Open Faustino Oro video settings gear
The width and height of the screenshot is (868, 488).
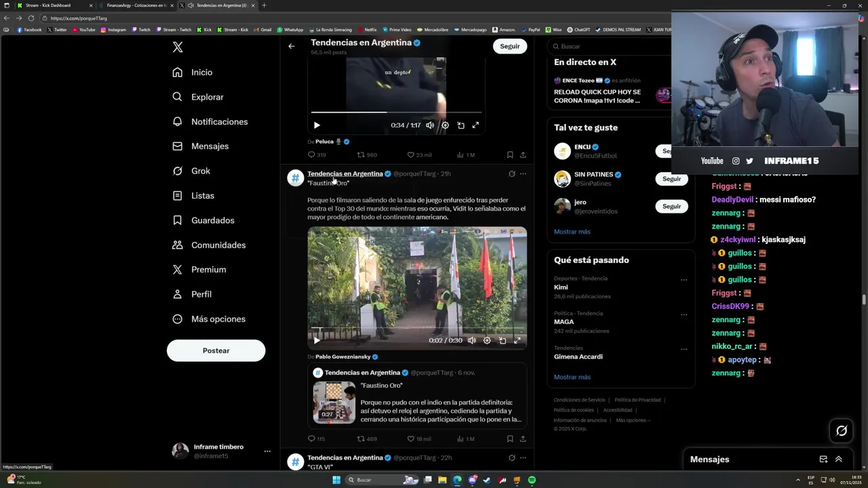487,341
